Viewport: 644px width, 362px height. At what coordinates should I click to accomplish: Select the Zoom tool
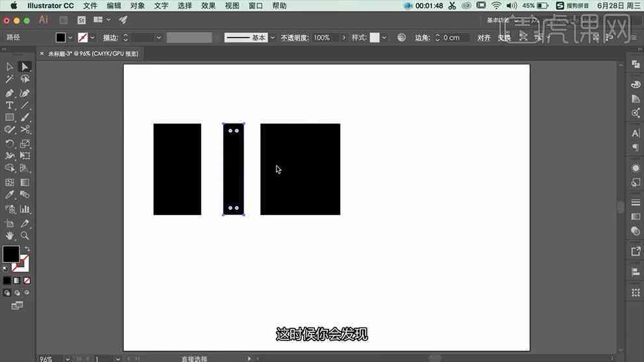click(25, 235)
